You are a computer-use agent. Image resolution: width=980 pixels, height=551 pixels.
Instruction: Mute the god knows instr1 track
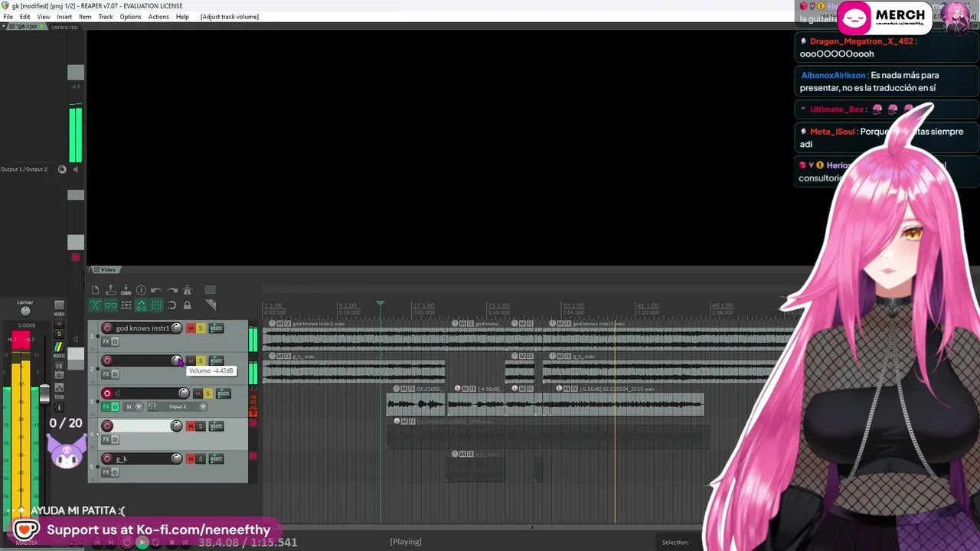point(191,328)
